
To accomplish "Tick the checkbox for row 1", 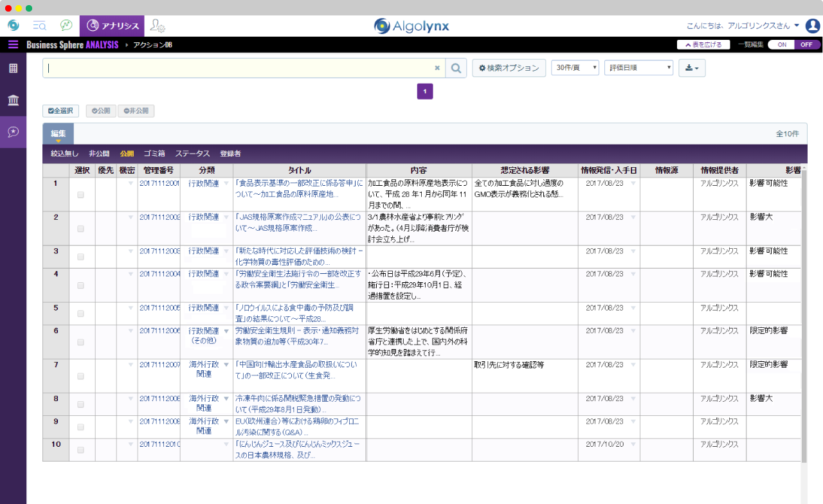I will 81,195.
